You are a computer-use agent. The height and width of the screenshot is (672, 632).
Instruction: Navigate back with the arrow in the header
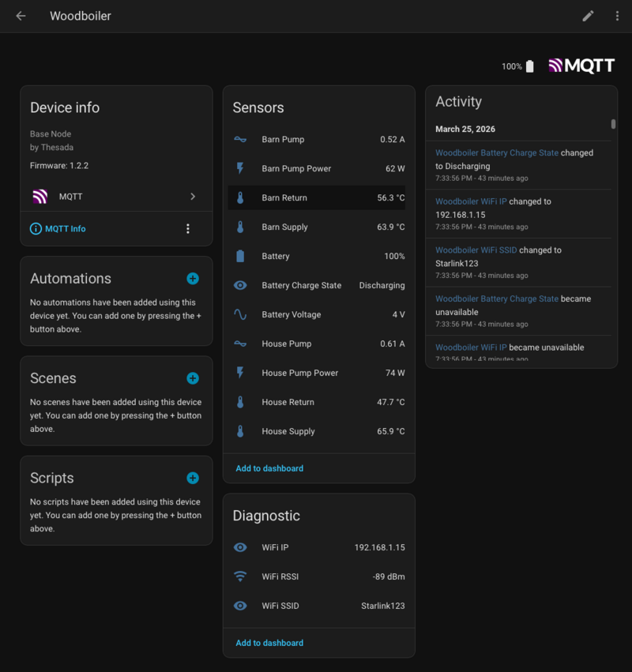point(21,16)
